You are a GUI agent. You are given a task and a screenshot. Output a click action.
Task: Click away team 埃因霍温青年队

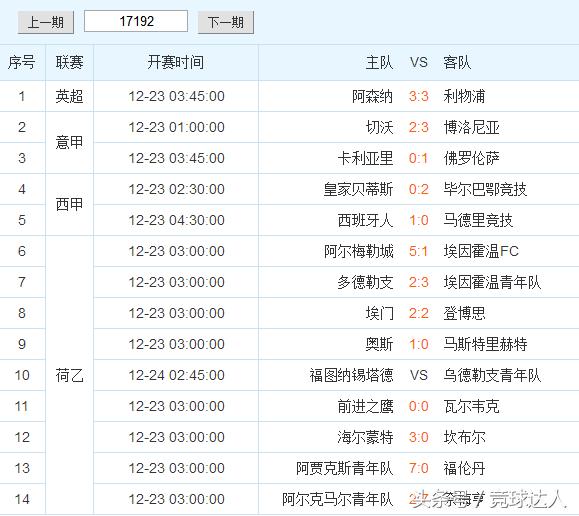click(x=492, y=283)
